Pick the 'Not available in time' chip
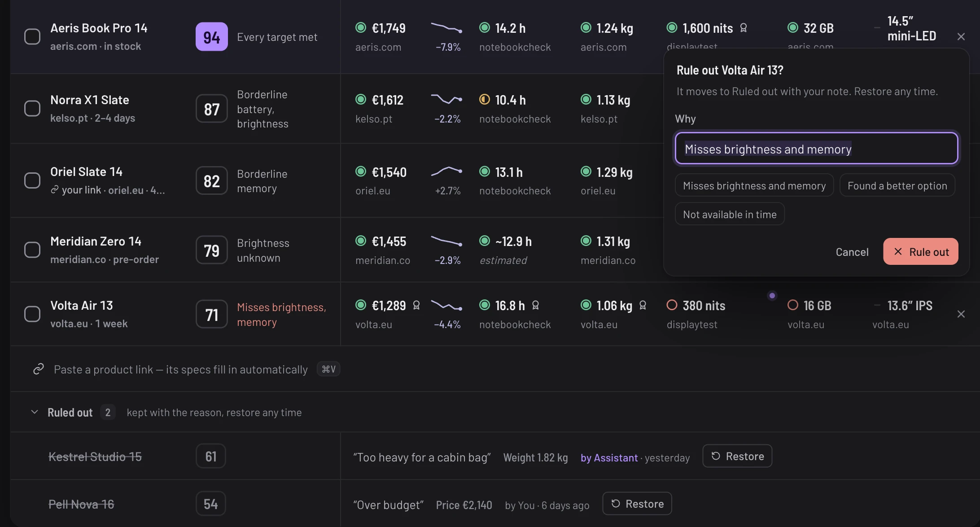This screenshot has height=527, width=980. (730, 214)
